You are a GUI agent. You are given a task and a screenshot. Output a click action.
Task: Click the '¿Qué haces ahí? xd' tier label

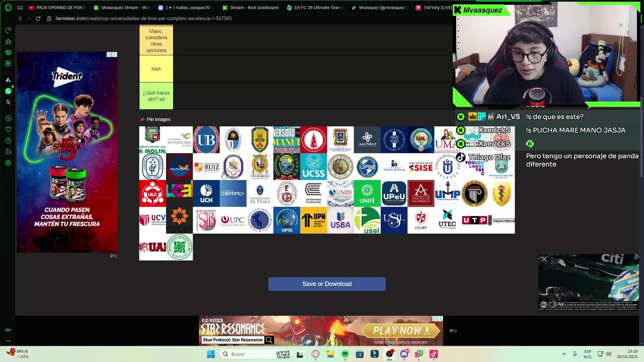pyautogui.click(x=156, y=96)
